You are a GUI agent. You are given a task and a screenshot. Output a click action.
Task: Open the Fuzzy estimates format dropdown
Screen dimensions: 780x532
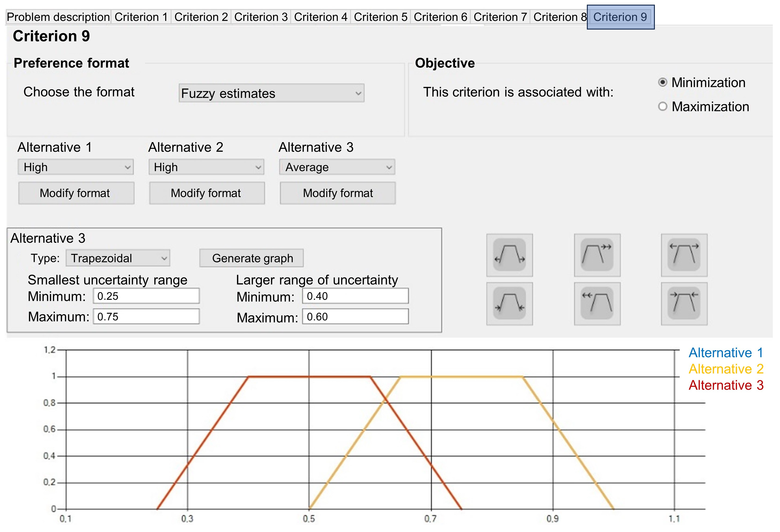pyautogui.click(x=271, y=93)
